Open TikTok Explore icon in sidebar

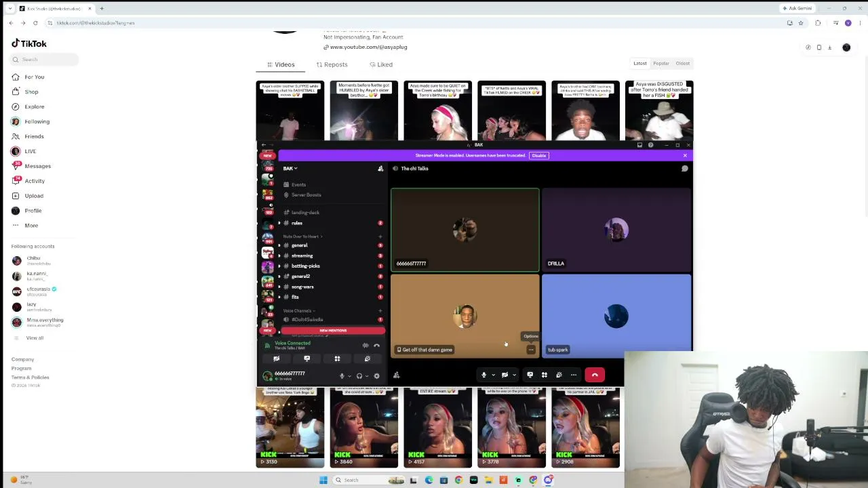click(x=16, y=106)
